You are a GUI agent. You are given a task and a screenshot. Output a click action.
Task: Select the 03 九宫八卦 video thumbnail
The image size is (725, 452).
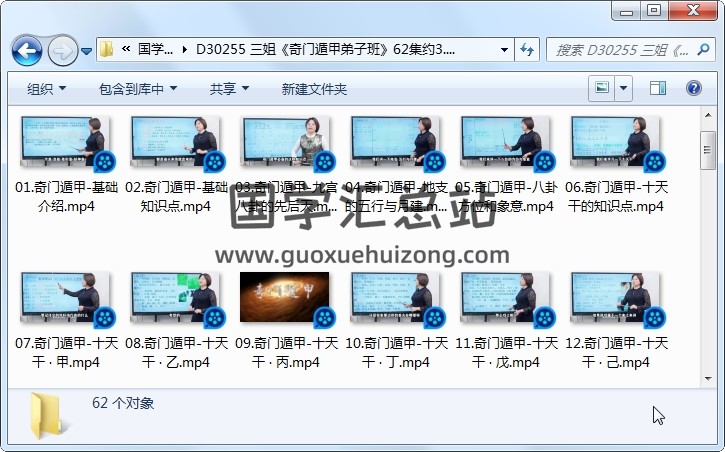click(x=286, y=142)
